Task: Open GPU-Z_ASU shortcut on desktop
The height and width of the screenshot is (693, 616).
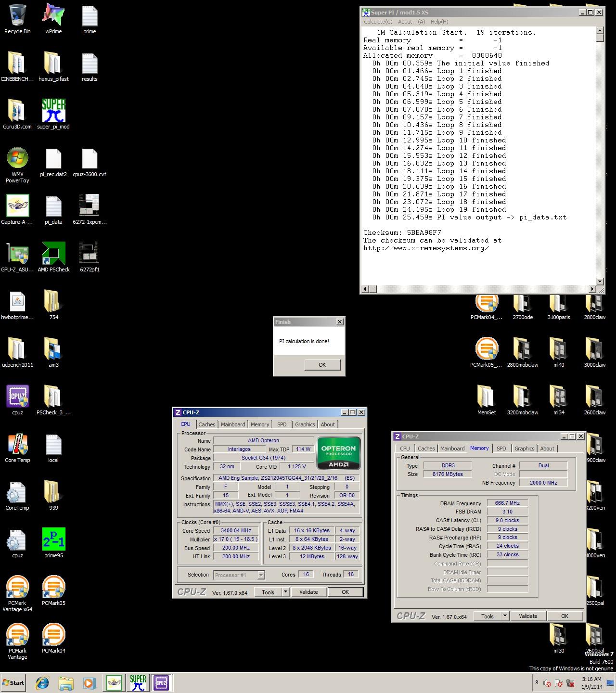Action: [x=17, y=257]
